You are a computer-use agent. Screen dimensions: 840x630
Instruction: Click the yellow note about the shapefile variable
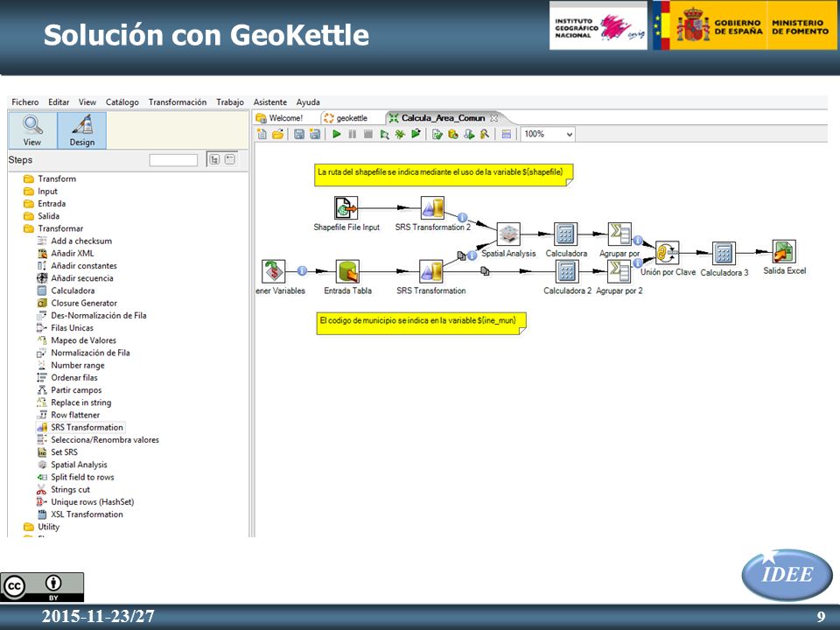tap(444, 175)
